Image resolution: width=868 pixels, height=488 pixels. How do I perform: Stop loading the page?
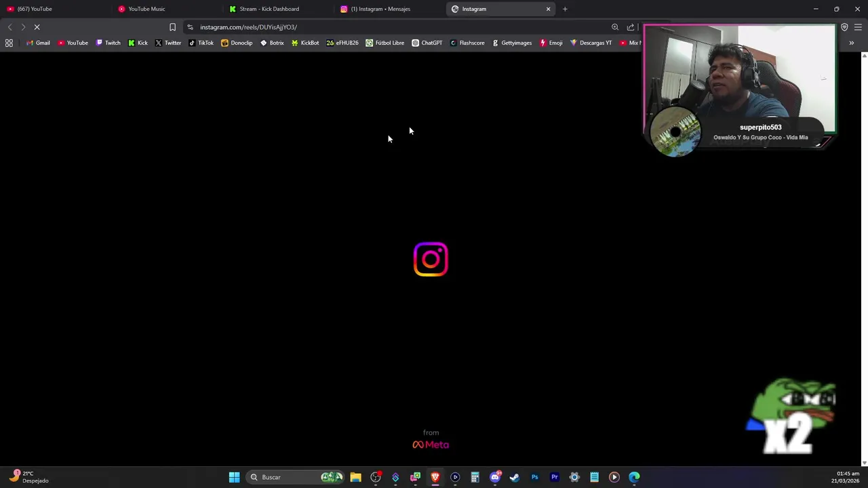coord(37,27)
